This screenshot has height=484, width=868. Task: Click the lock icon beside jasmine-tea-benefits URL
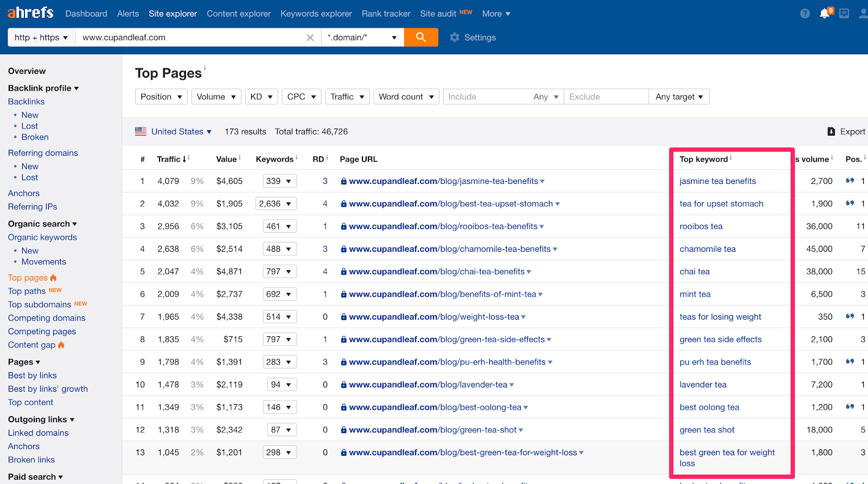[344, 181]
